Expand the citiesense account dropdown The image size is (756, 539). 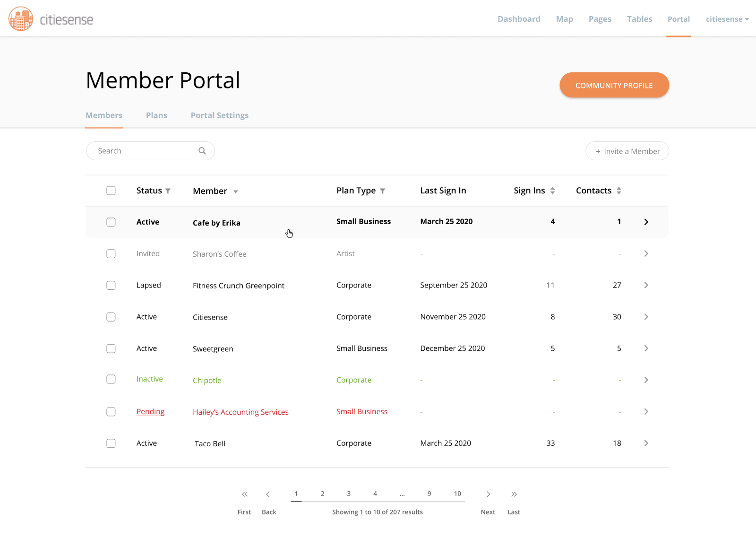pos(727,19)
